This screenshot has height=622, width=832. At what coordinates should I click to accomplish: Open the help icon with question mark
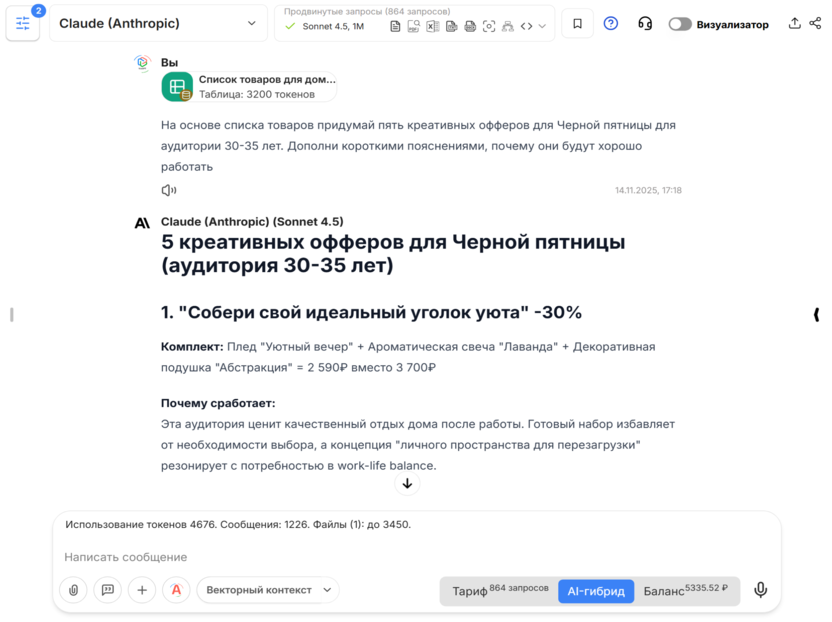tap(610, 23)
